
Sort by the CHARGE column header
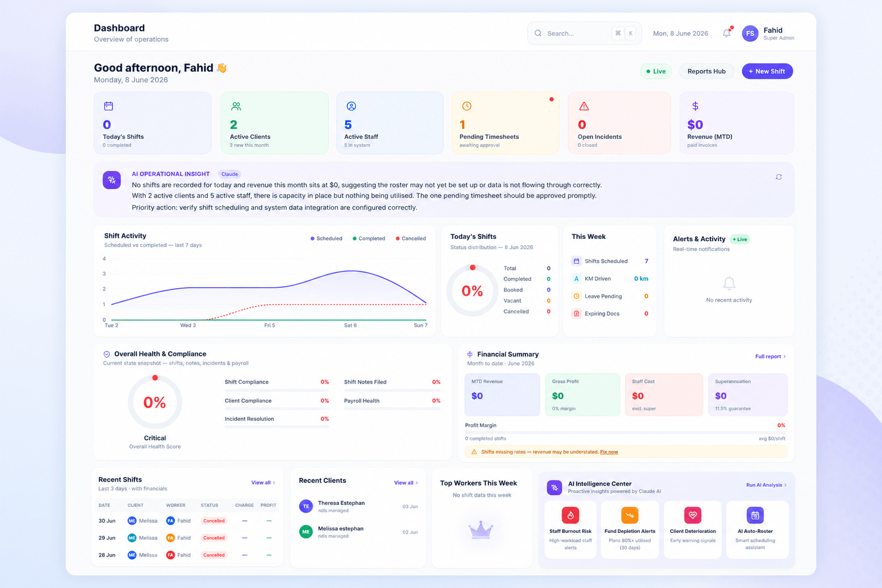[x=245, y=505]
